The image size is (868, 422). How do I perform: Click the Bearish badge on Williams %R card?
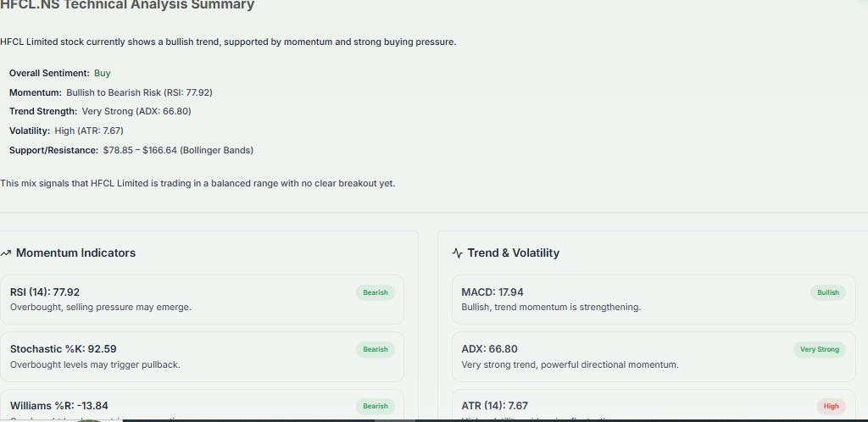tap(376, 406)
